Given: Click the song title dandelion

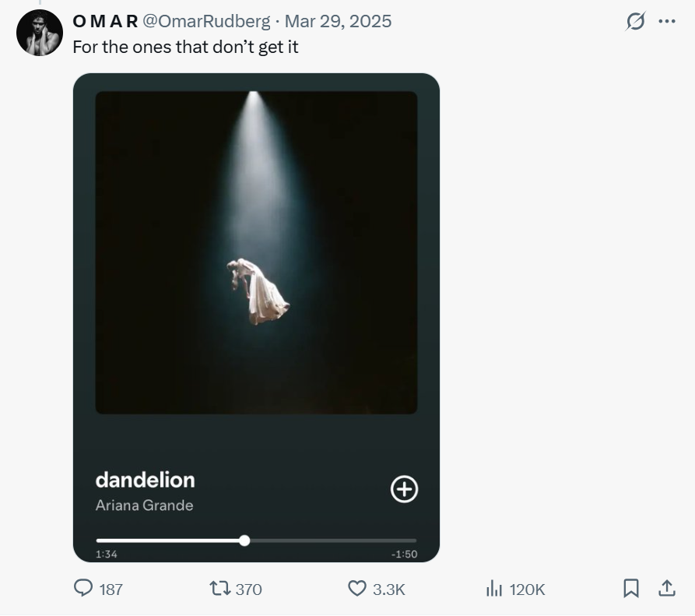Looking at the screenshot, I should [x=145, y=480].
